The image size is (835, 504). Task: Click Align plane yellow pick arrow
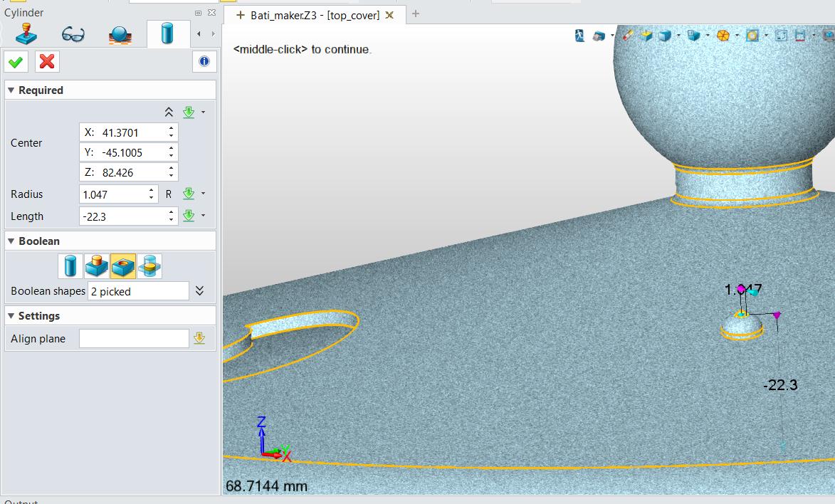coord(199,338)
